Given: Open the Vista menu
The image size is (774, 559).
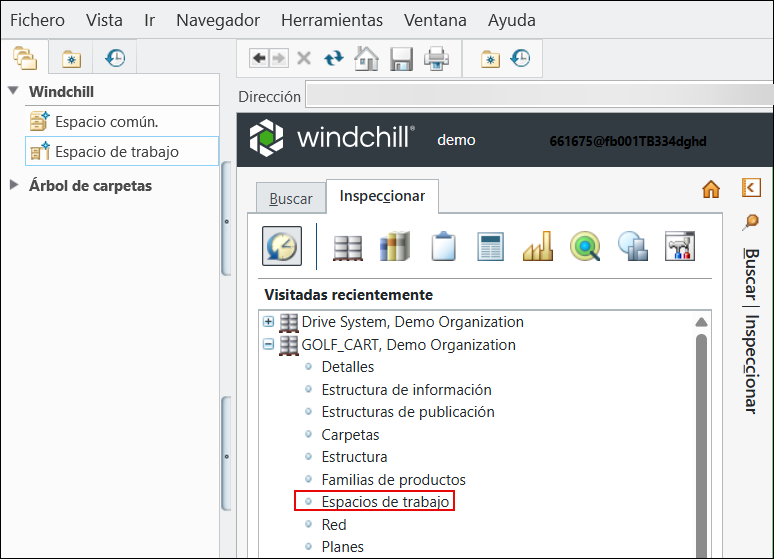Looking at the screenshot, I should click(104, 20).
